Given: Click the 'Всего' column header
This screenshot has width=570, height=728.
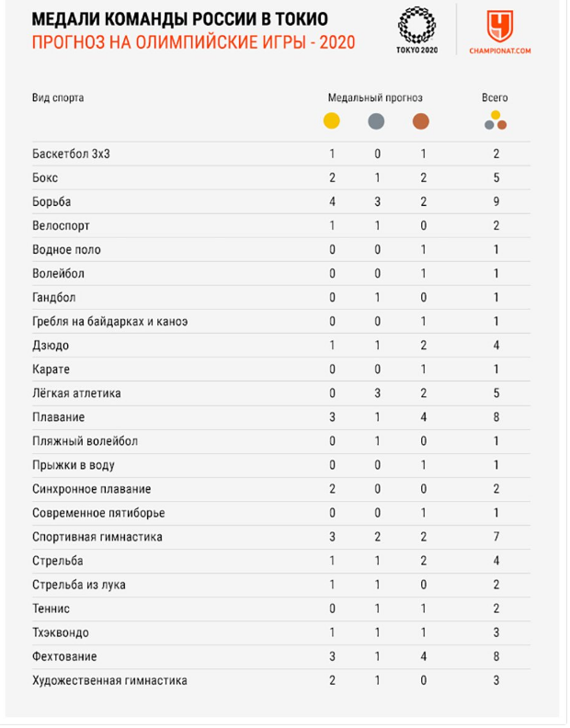Looking at the screenshot, I should [x=495, y=97].
